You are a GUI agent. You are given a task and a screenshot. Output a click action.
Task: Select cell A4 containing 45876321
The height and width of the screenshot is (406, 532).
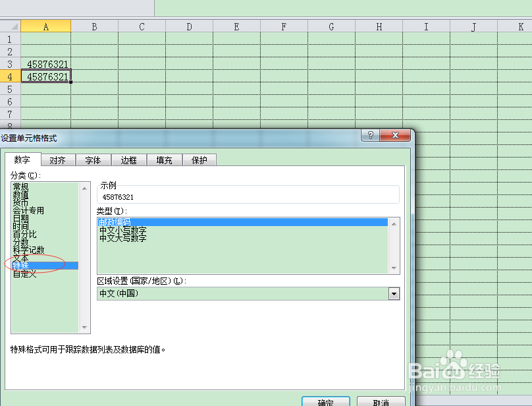click(46, 76)
